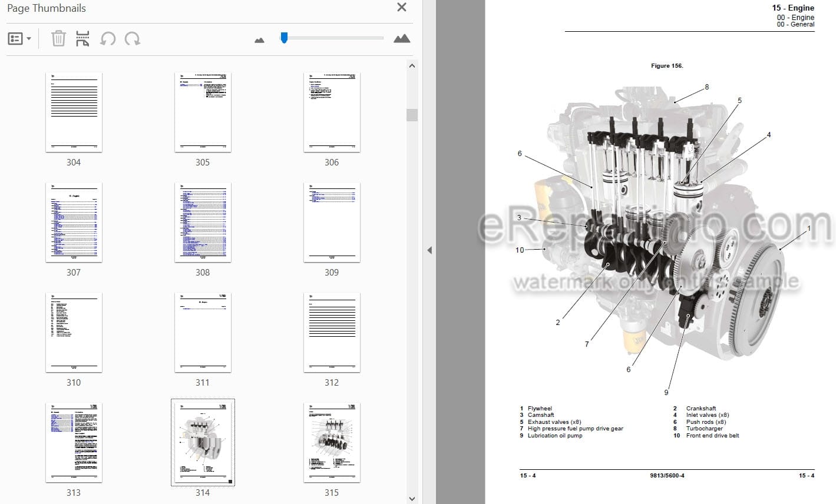Open page 312 thumbnail
The image size is (836, 504).
tap(332, 333)
